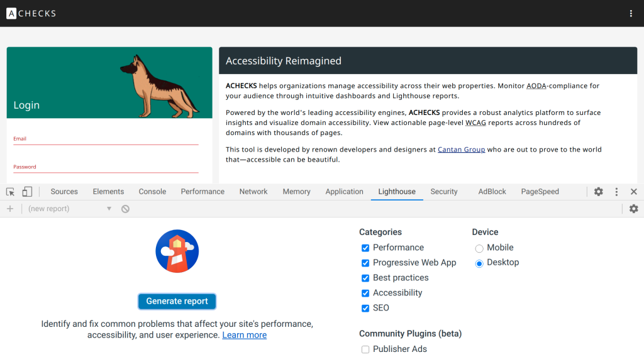644x362 pixels.
Task: Click the Device heading
Action: click(x=485, y=233)
